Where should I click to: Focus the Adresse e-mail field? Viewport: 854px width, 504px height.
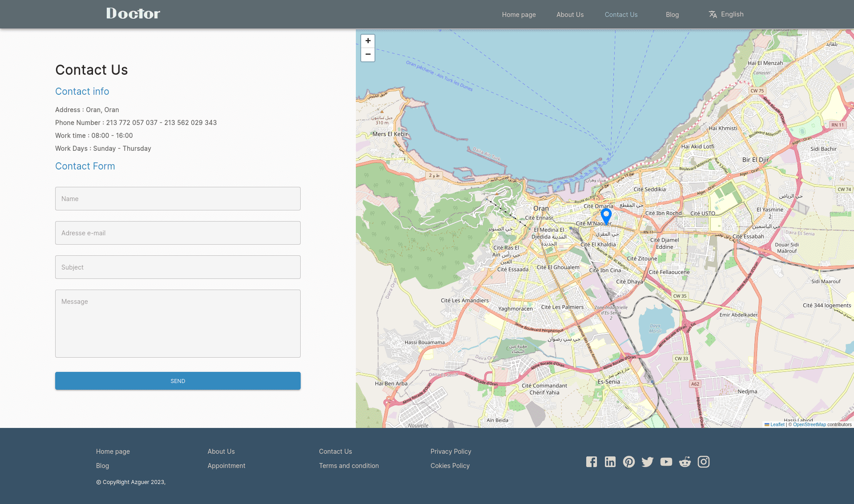(178, 233)
